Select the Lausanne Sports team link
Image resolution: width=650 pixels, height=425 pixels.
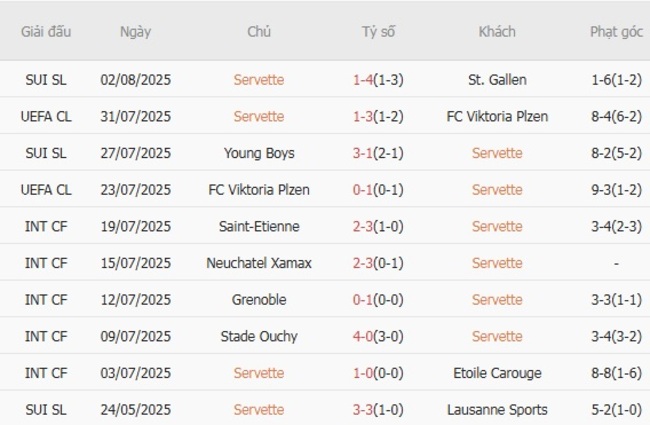click(x=497, y=410)
